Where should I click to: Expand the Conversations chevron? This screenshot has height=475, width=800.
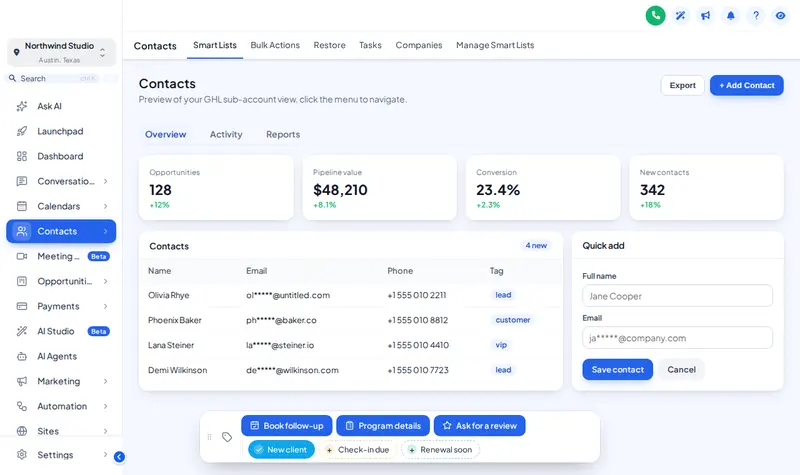tap(105, 181)
